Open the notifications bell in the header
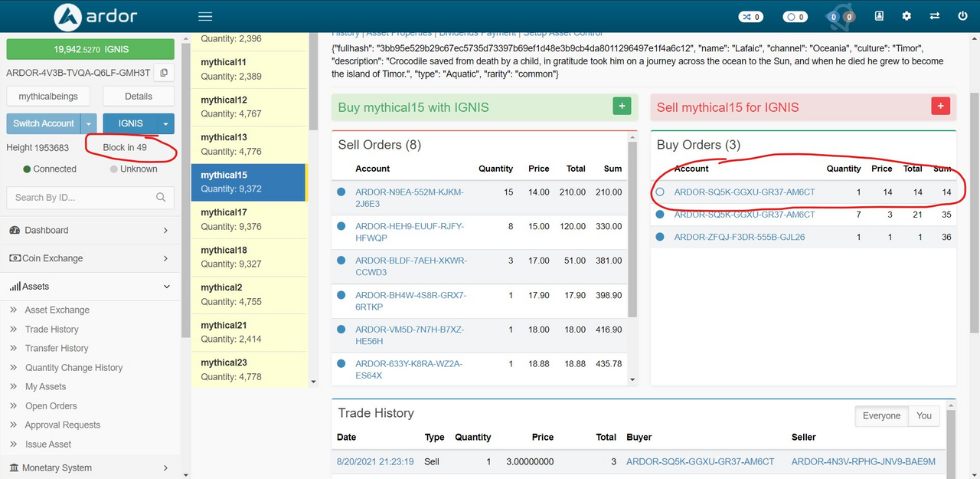Image resolution: width=980 pixels, height=479 pixels. [x=840, y=16]
